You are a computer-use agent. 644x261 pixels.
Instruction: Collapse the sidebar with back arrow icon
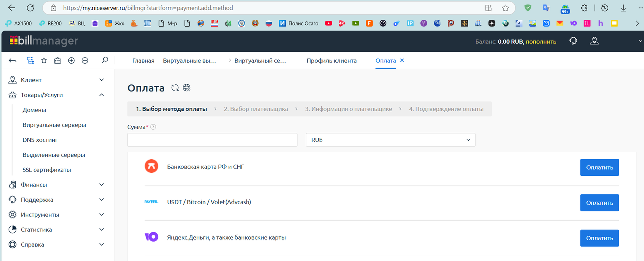pyautogui.click(x=13, y=60)
